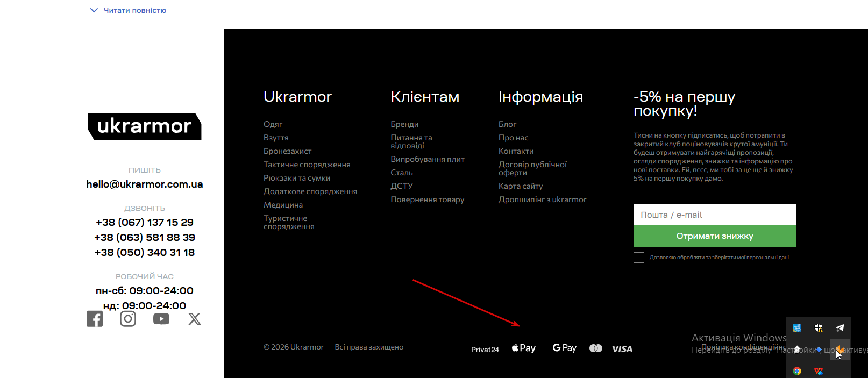
Task: Click the Mastercard payment logo
Action: point(596,348)
